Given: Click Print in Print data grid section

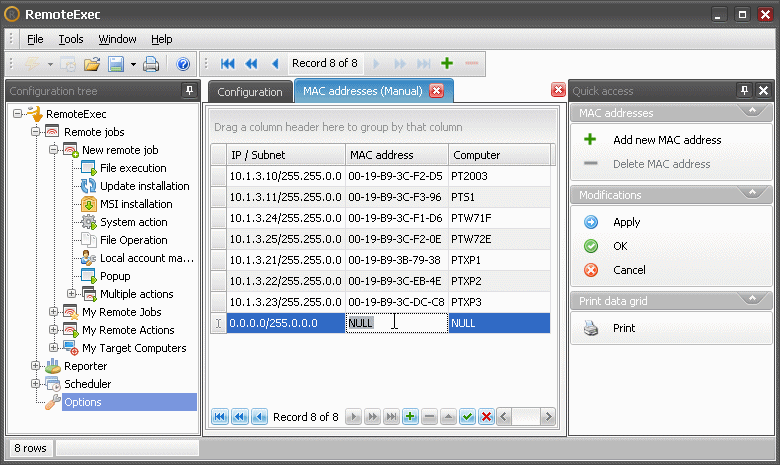Looking at the screenshot, I should coord(624,328).
